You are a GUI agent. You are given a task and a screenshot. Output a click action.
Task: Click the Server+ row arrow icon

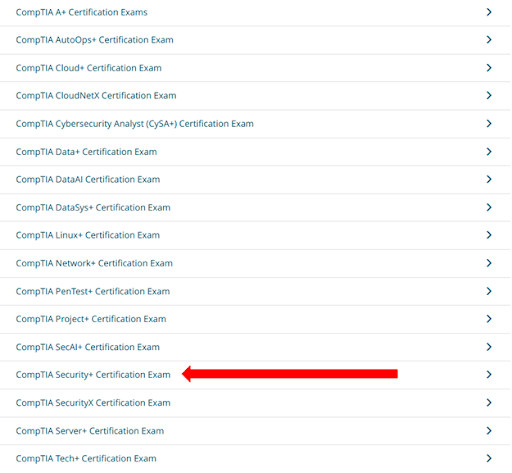pos(489,431)
